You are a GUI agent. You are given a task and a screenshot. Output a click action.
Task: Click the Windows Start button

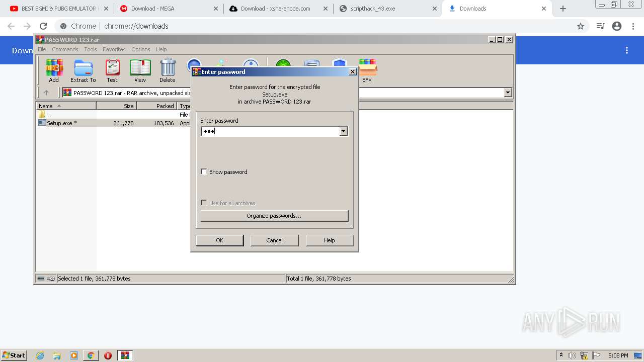pyautogui.click(x=14, y=355)
